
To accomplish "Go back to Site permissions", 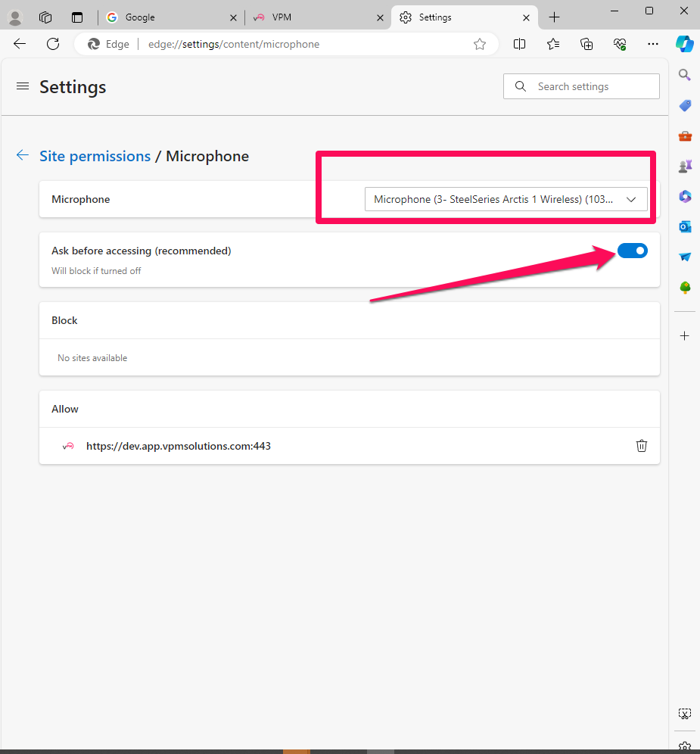I will (x=95, y=156).
